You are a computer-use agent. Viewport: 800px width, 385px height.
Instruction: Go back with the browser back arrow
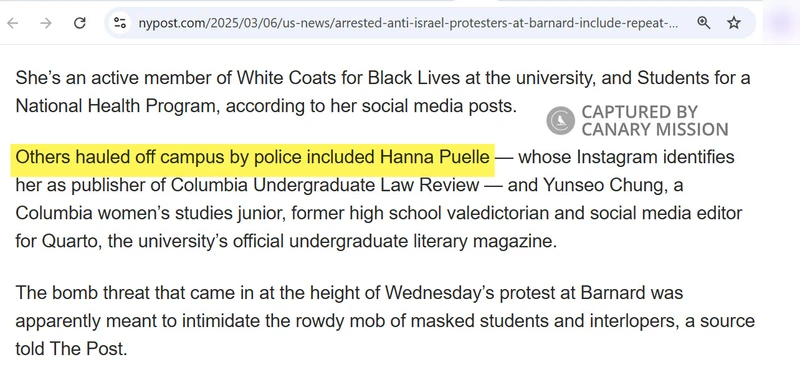point(12,23)
